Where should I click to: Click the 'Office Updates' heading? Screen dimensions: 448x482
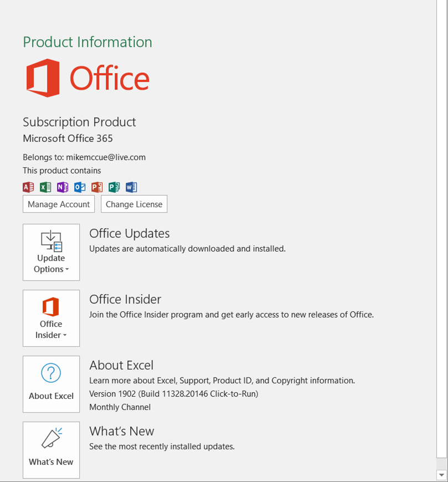click(x=130, y=233)
